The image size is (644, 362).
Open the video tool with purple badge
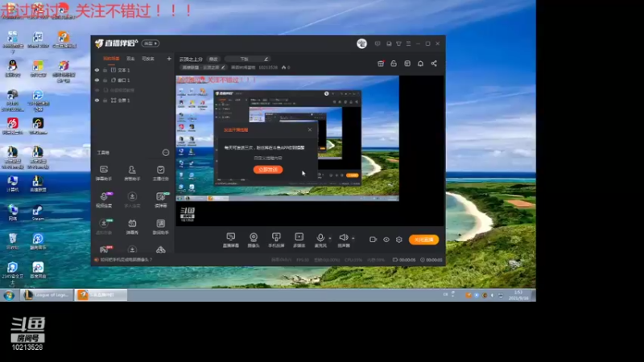(x=104, y=200)
